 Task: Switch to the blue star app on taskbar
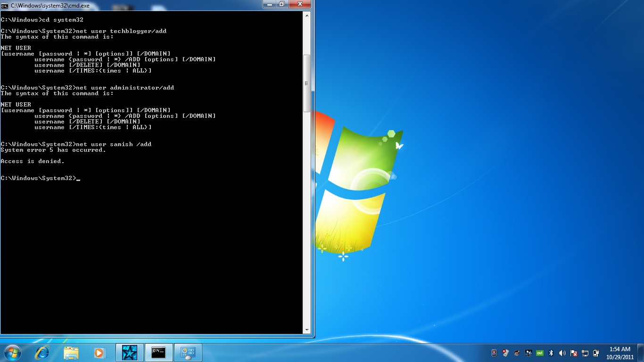(130, 352)
